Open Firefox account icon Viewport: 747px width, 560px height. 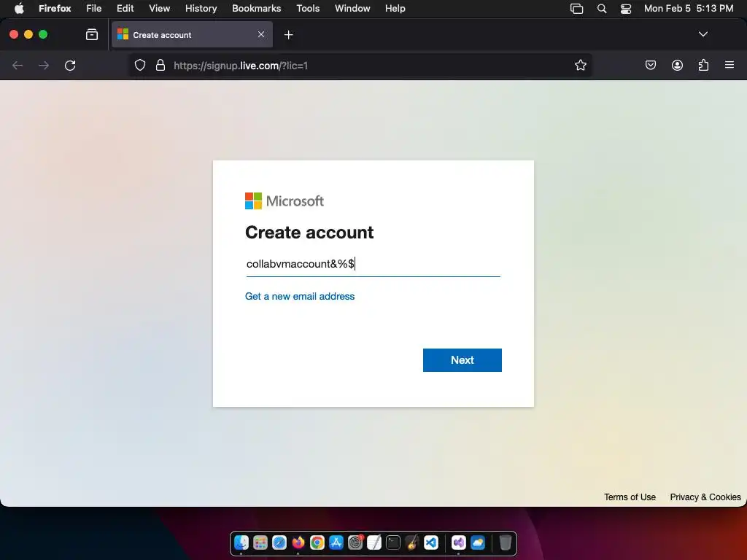(x=677, y=65)
